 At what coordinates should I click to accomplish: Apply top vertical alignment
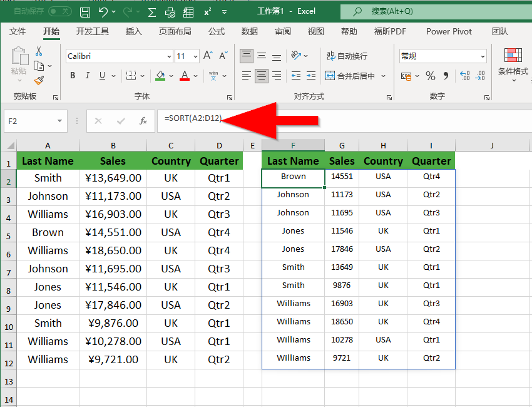247,56
